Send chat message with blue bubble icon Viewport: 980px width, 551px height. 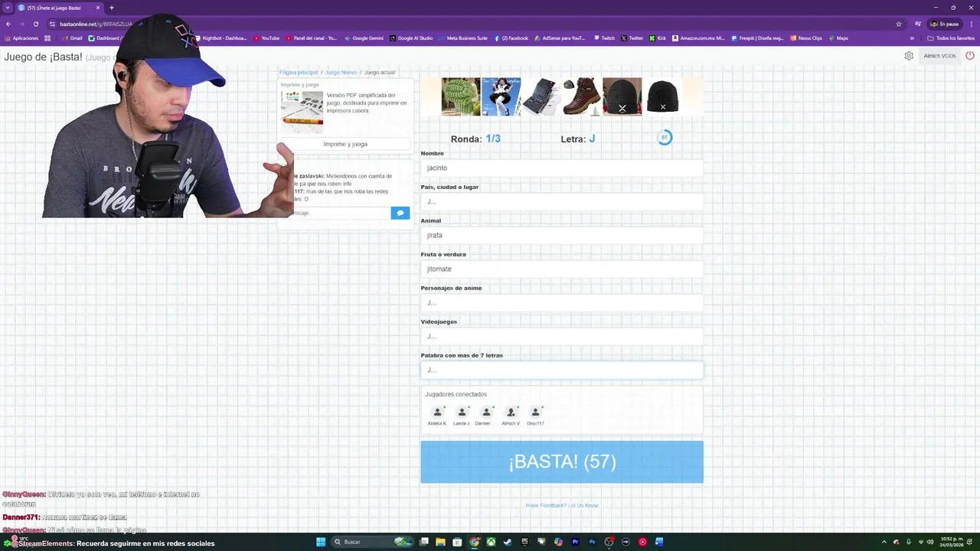400,213
